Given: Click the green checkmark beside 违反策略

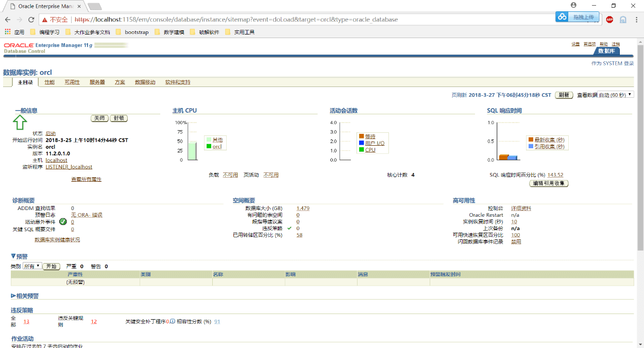Looking at the screenshot, I should click(290, 228).
